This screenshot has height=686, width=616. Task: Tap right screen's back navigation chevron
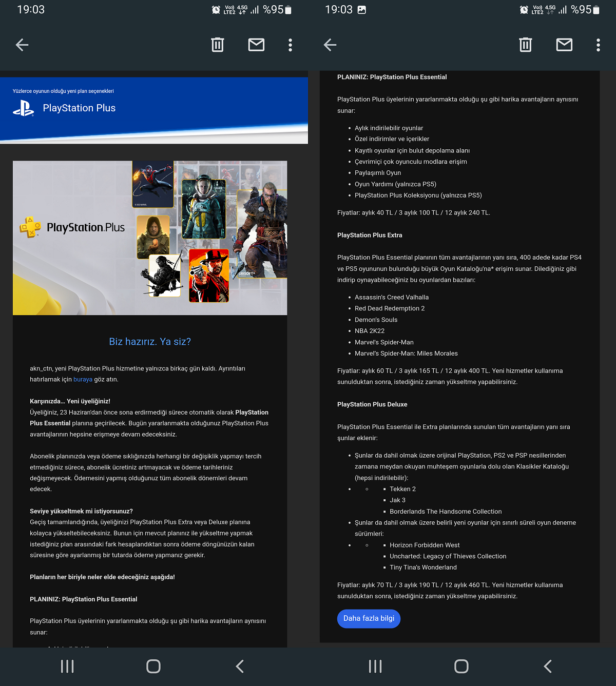coord(548,667)
